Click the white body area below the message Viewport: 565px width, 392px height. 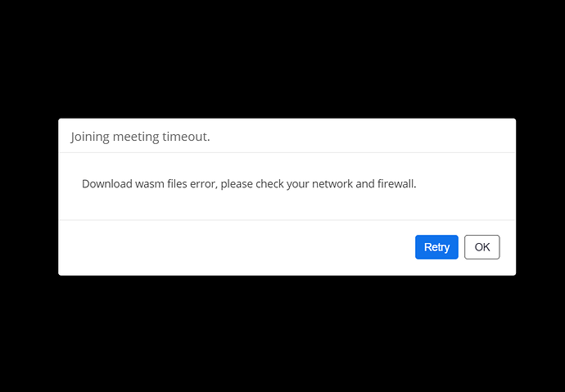287,207
